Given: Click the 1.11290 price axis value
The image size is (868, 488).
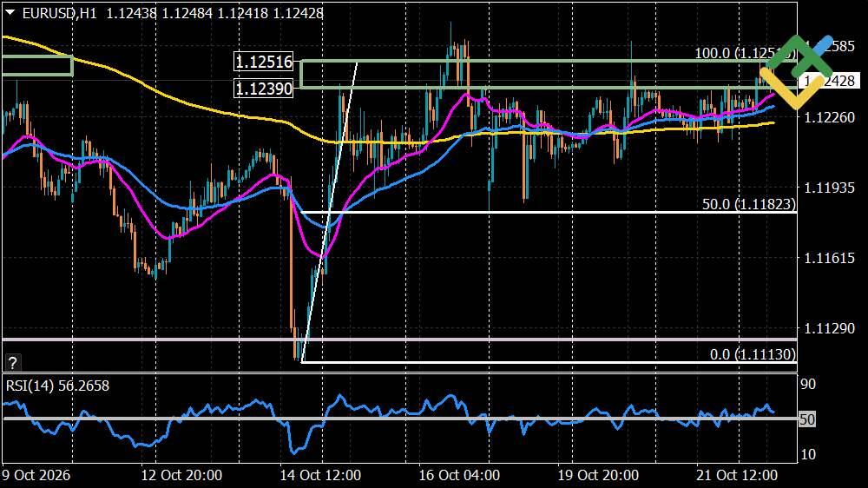Looking at the screenshot, I should 829,328.
